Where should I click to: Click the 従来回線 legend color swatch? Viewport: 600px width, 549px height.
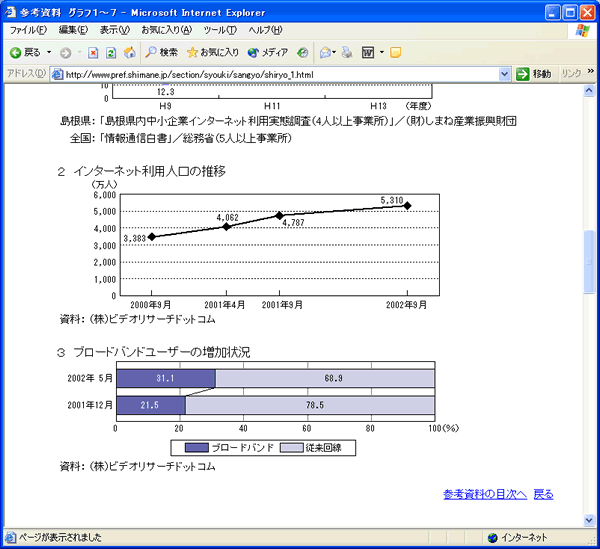pyautogui.click(x=292, y=448)
